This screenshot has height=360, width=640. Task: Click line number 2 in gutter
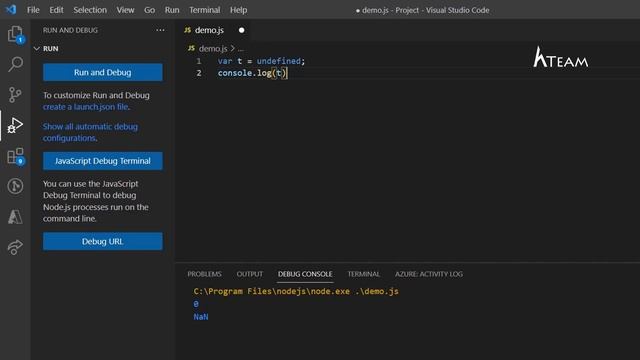(x=199, y=73)
